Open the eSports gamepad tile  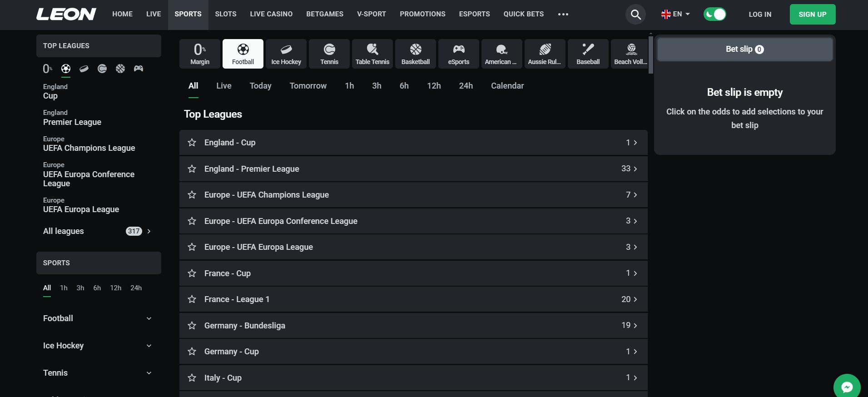tap(459, 54)
